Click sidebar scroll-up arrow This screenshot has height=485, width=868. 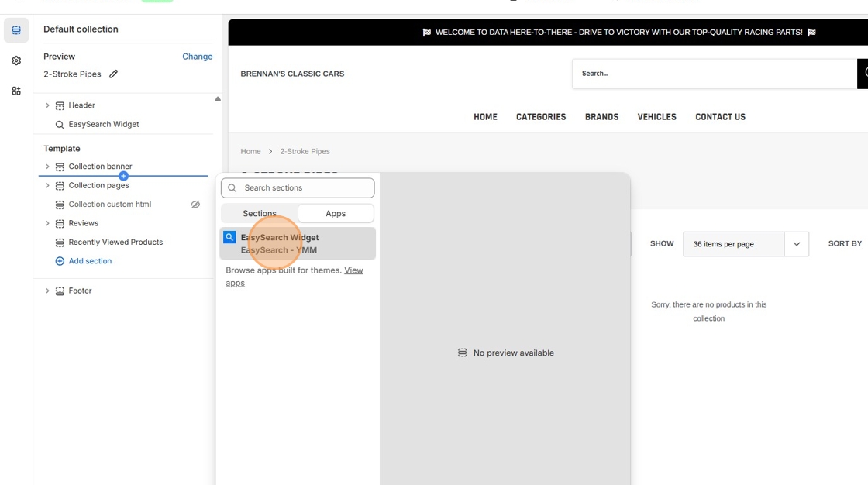pos(218,99)
